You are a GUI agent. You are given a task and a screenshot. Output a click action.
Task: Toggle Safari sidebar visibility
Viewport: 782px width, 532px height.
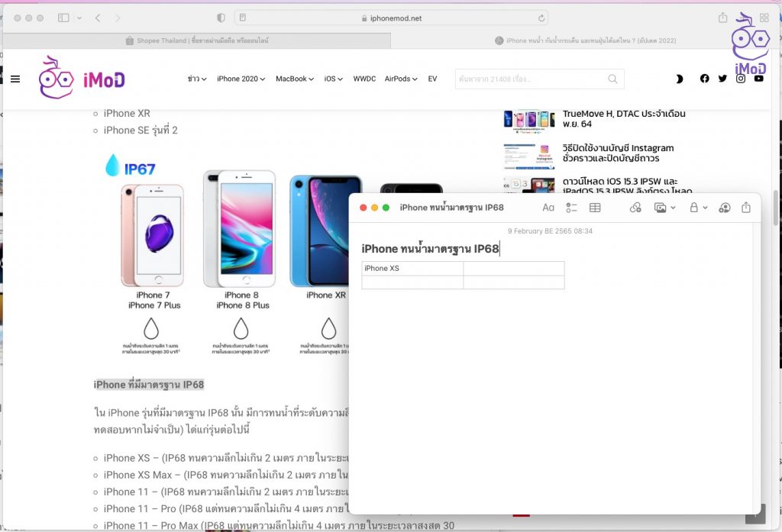63,18
